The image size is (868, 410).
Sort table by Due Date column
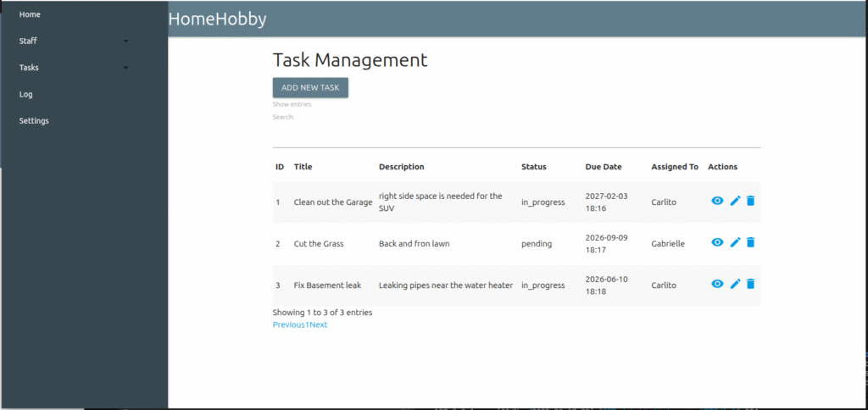tap(603, 167)
